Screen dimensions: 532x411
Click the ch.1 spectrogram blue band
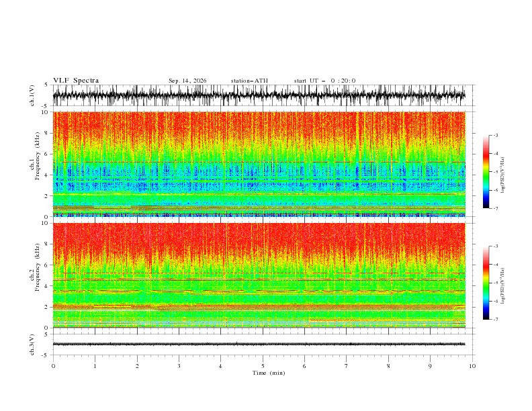click(x=259, y=177)
